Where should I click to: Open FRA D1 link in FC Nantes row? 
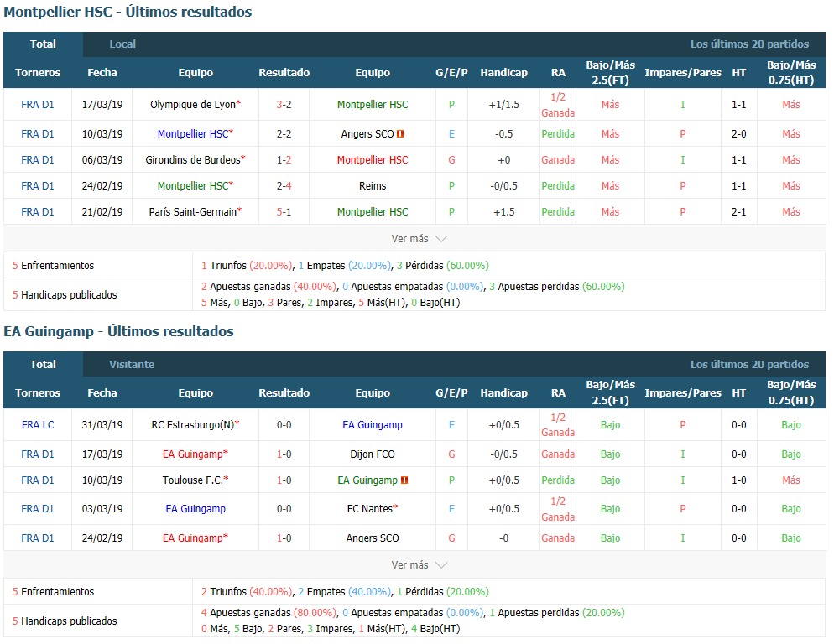click(38, 509)
